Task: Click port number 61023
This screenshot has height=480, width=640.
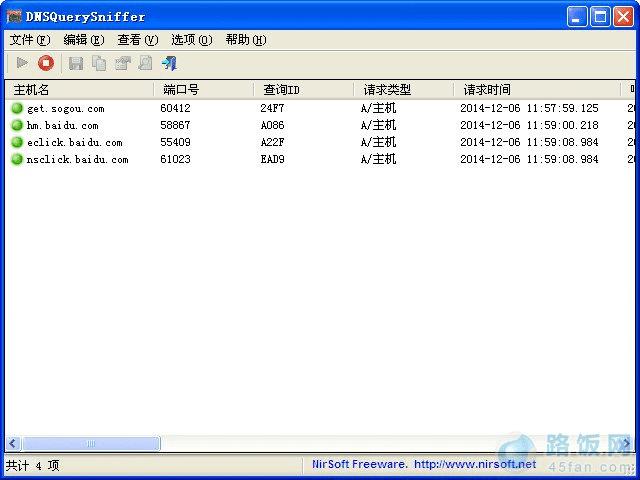Action: (175, 159)
